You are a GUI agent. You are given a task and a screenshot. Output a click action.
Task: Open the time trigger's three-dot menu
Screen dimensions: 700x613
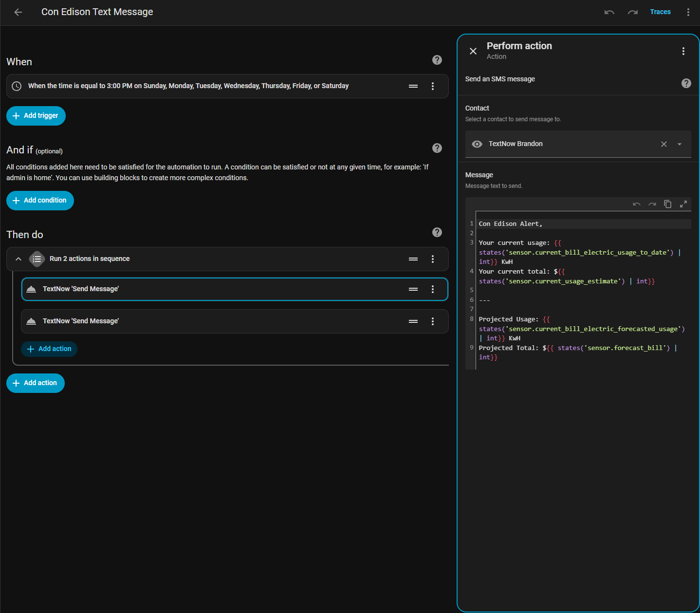(432, 86)
